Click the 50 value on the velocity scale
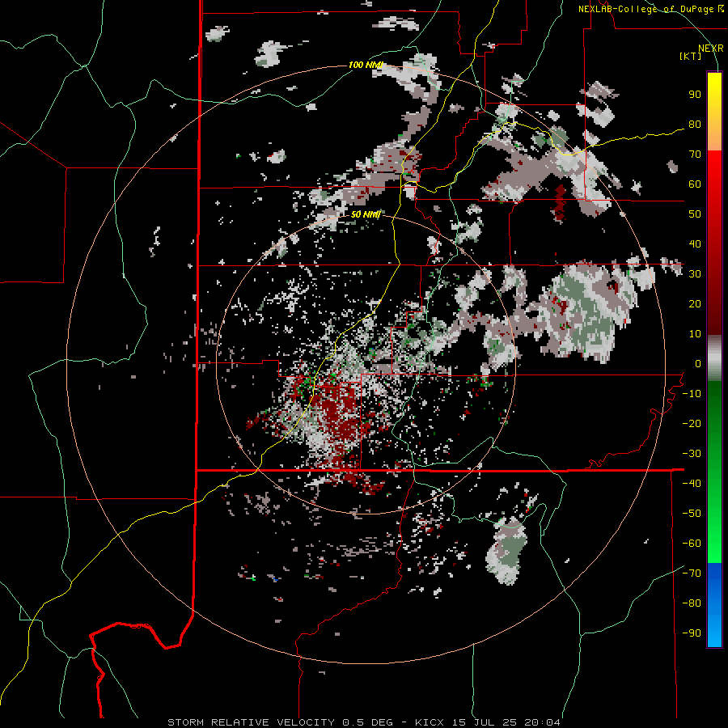The height and width of the screenshot is (728, 728). [695, 214]
